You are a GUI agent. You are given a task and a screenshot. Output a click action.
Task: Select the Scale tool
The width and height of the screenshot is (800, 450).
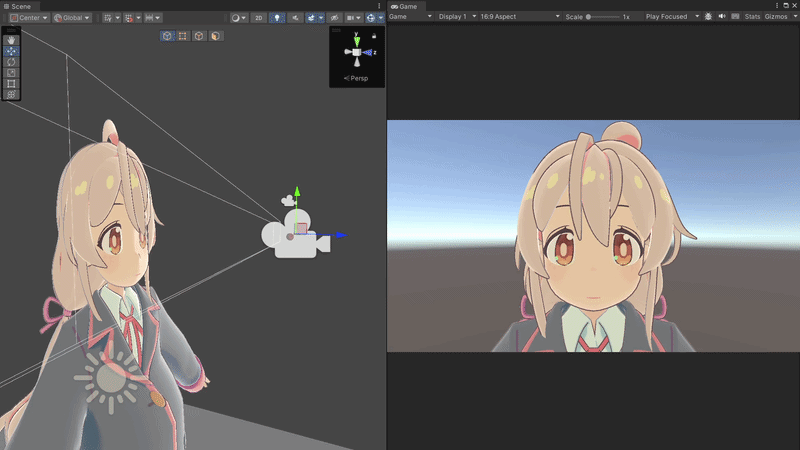click(x=11, y=72)
